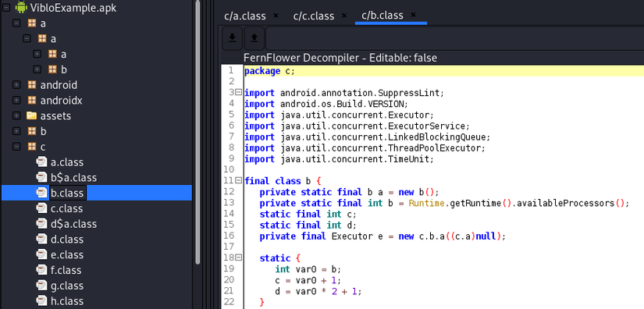The image size is (644, 309).
Task: Click the g.class file icon
Action: (41, 285)
